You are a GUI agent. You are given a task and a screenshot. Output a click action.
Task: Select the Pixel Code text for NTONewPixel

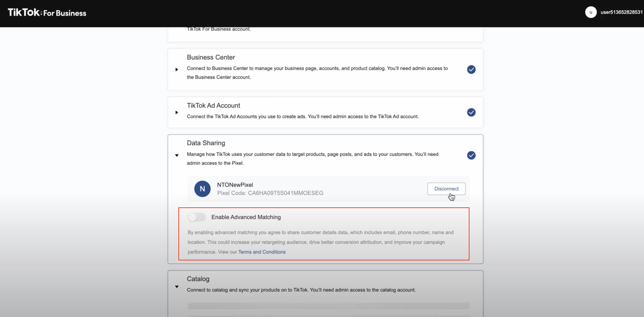coord(270,193)
